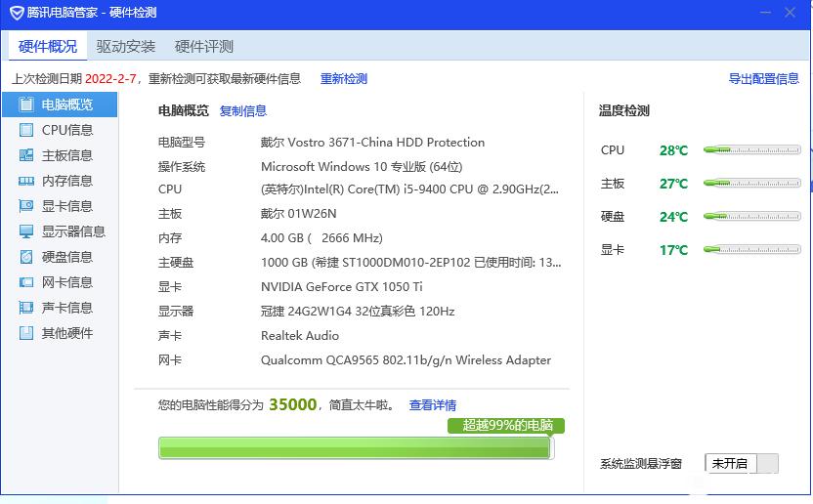The image size is (813, 504).
Task: Click the 显卡信息 sidebar icon
Action: point(26,206)
